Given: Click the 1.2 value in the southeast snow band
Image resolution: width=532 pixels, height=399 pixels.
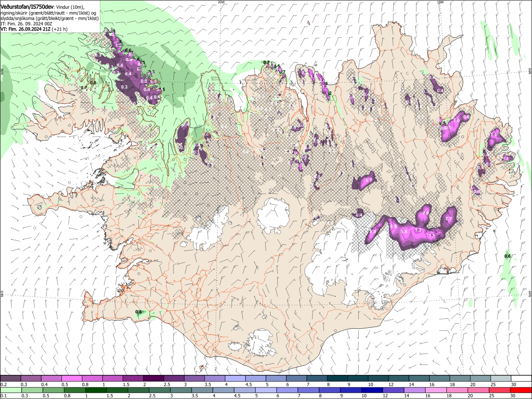Looking at the screenshot, I should coord(419,230).
